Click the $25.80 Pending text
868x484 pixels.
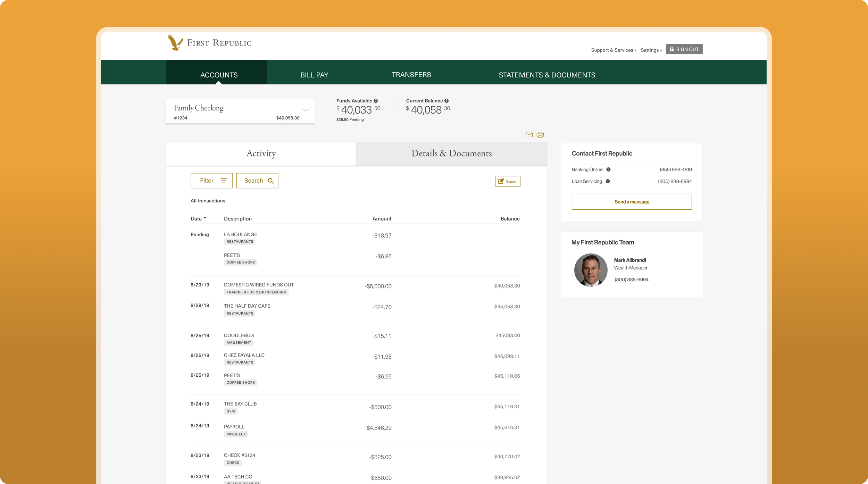(350, 120)
